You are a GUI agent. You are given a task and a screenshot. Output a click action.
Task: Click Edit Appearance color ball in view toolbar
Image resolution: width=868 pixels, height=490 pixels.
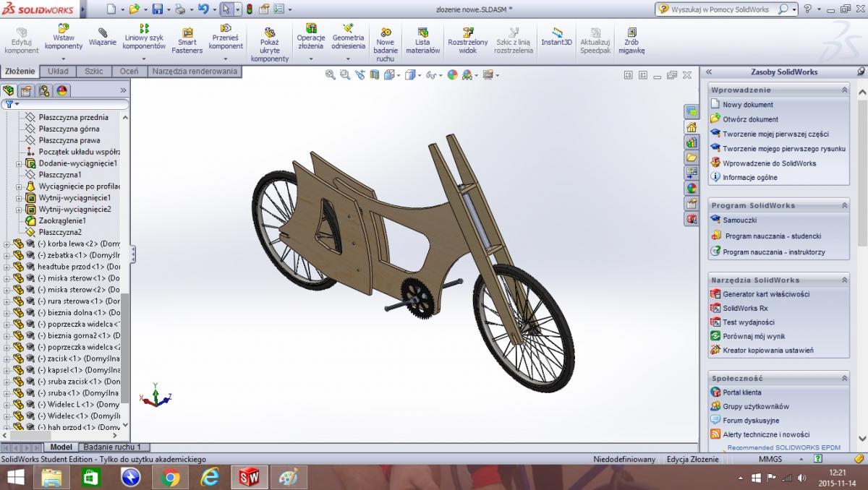coord(452,74)
